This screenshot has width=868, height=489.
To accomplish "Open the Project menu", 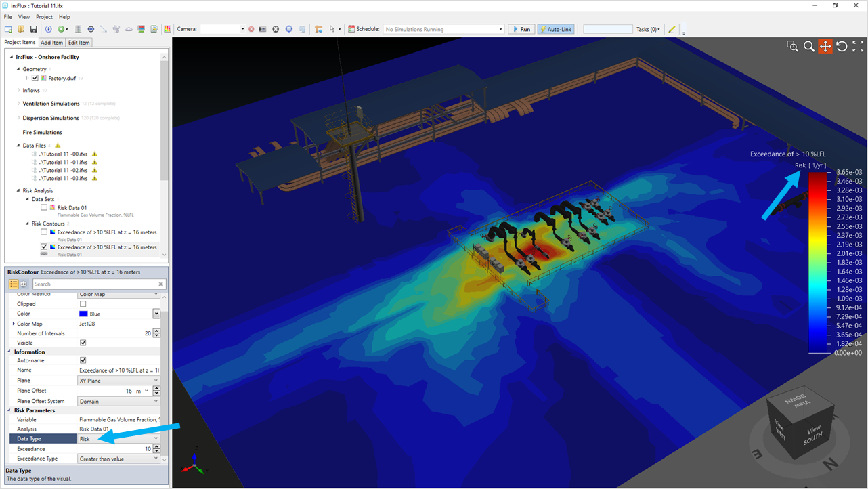I will [44, 17].
